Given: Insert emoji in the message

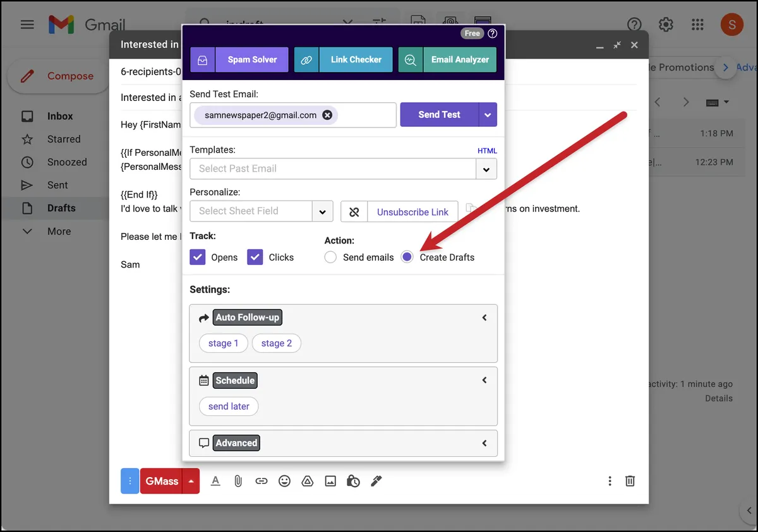Looking at the screenshot, I should pyautogui.click(x=285, y=481).
